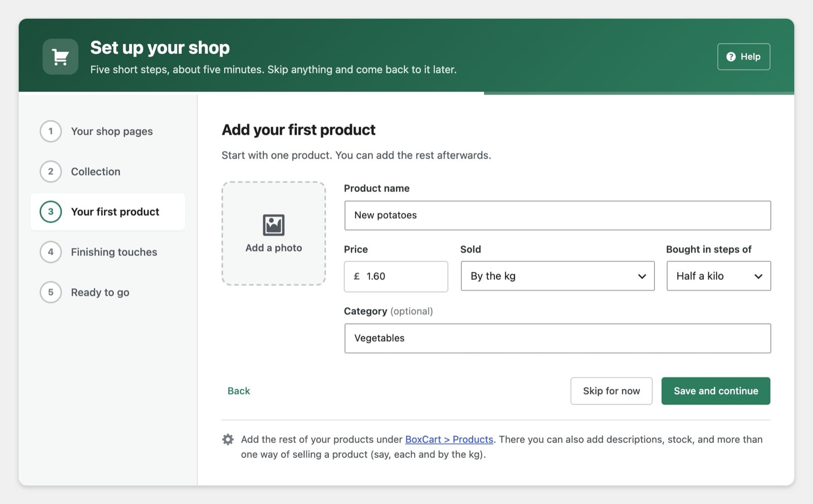The image size is (813, 504).
Task: Click Save and continue button
Action: click(715, 391)
